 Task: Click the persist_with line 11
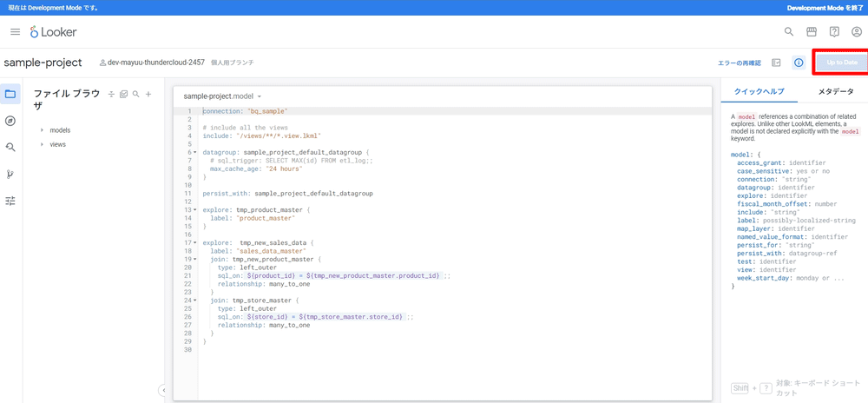(x=288, y=194)
